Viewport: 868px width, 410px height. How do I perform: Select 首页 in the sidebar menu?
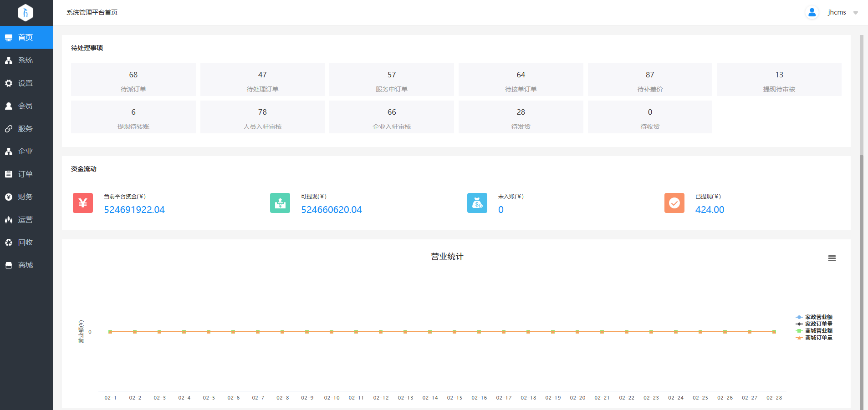pyautogui.click(x=26, y=37)
